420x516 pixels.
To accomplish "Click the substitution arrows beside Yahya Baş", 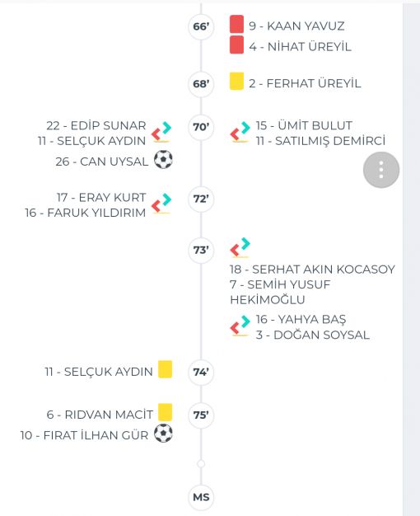I will click(x=240, y=326).
